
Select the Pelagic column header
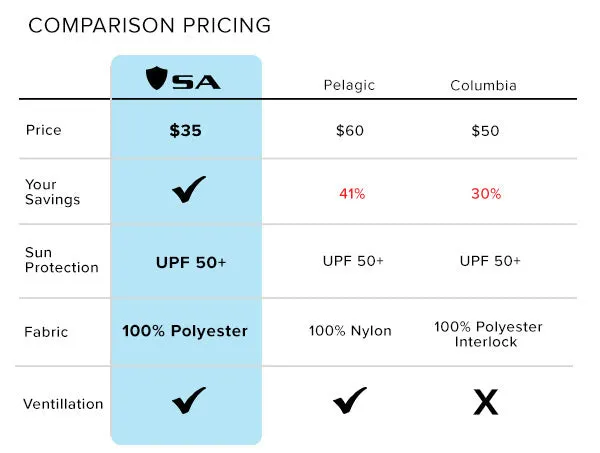pyautogui.click(x=349, y=85)
